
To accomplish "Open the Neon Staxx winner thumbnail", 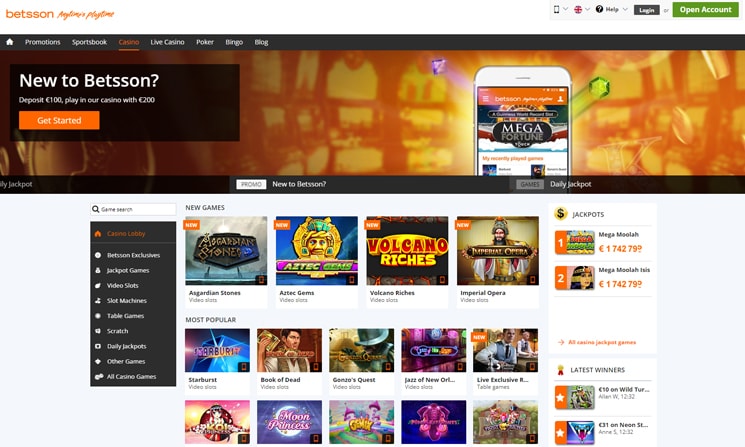I will tap(575, 433).
